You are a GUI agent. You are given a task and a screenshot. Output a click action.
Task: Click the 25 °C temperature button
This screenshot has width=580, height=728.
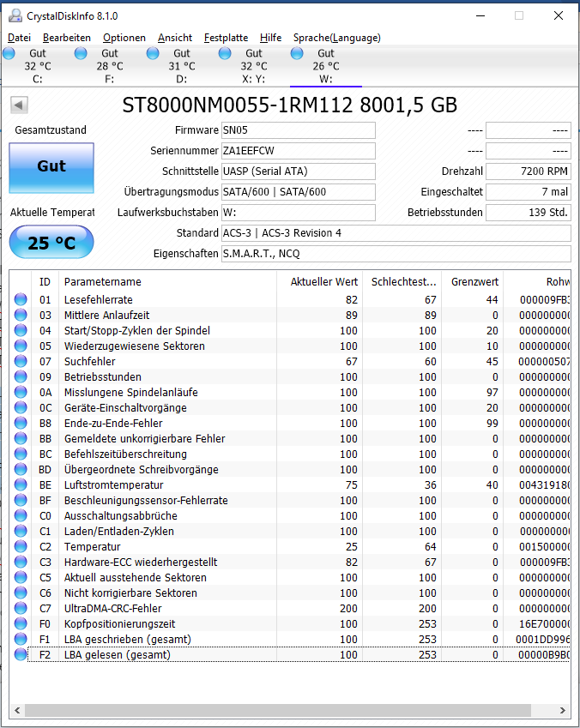click(51, 242)
